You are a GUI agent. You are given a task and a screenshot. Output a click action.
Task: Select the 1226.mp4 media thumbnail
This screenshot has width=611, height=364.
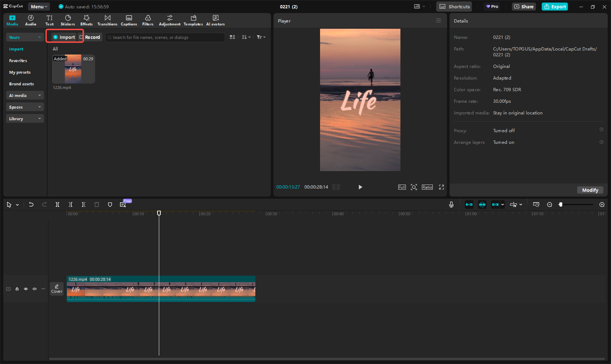click(73, 69)
